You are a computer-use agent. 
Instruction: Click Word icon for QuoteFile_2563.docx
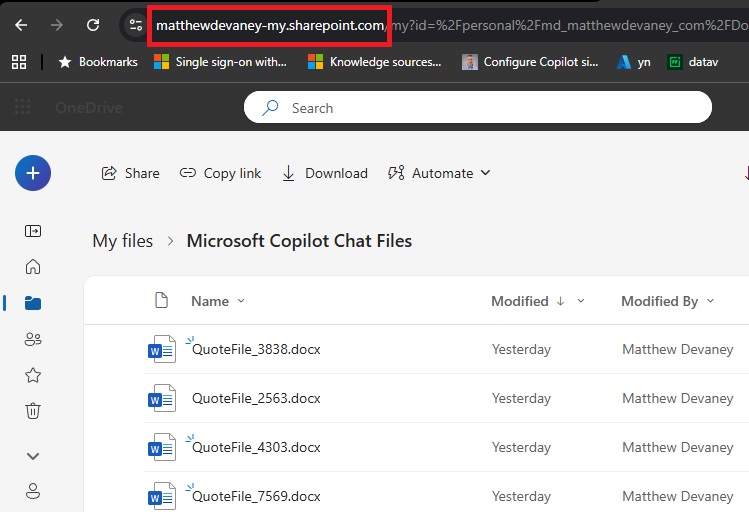(162, 398)
